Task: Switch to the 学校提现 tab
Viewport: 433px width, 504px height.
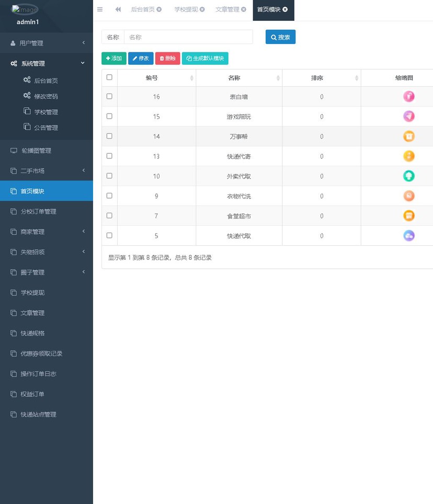Action: pos(186,9)
